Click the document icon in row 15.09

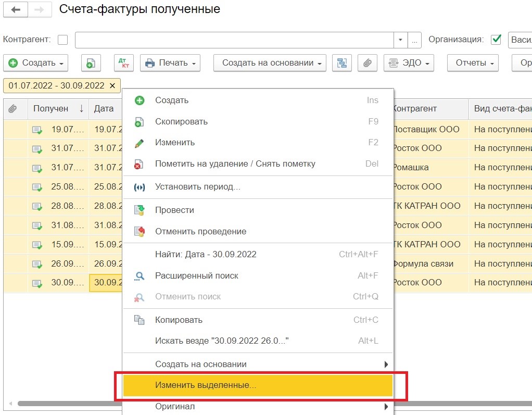pyautogui.click(x=37, y=245)
